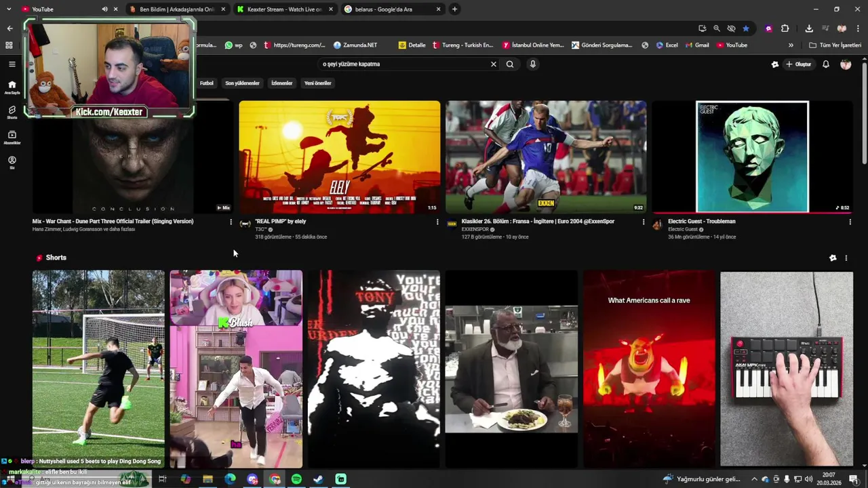Click the install app icon in address bar

pos(702,28)
